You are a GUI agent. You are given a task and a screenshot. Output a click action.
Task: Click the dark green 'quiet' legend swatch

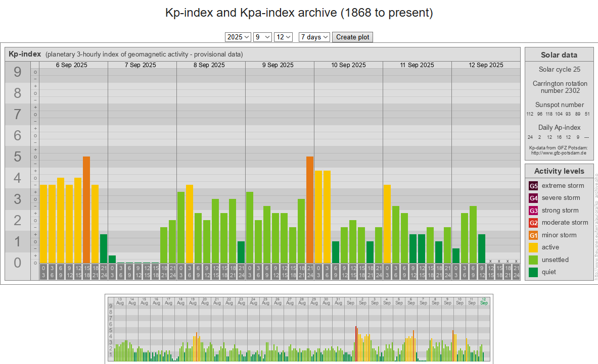pyautogui.click(x=533, y=272)
